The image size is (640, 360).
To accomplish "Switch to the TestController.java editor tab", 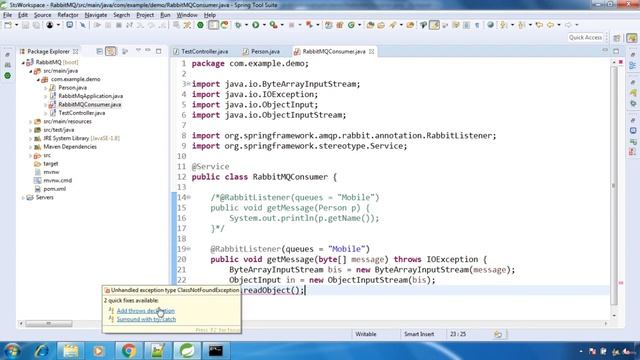I will point(201,51).
